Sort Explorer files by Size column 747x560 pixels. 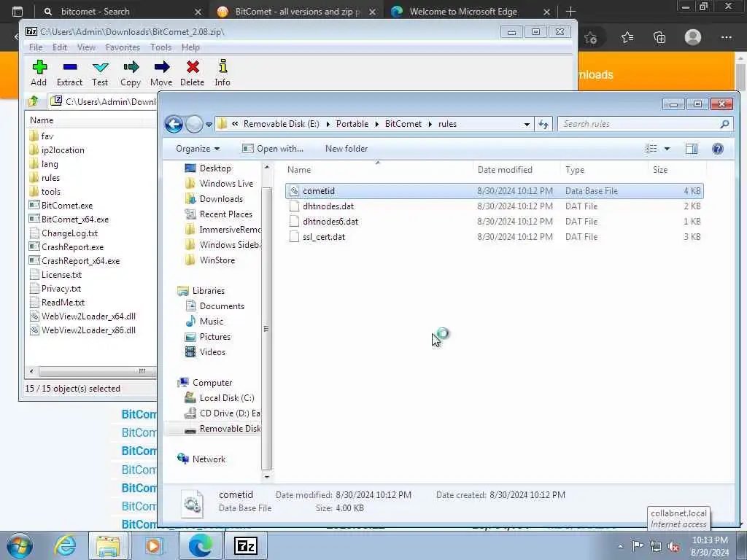point(677,169)
